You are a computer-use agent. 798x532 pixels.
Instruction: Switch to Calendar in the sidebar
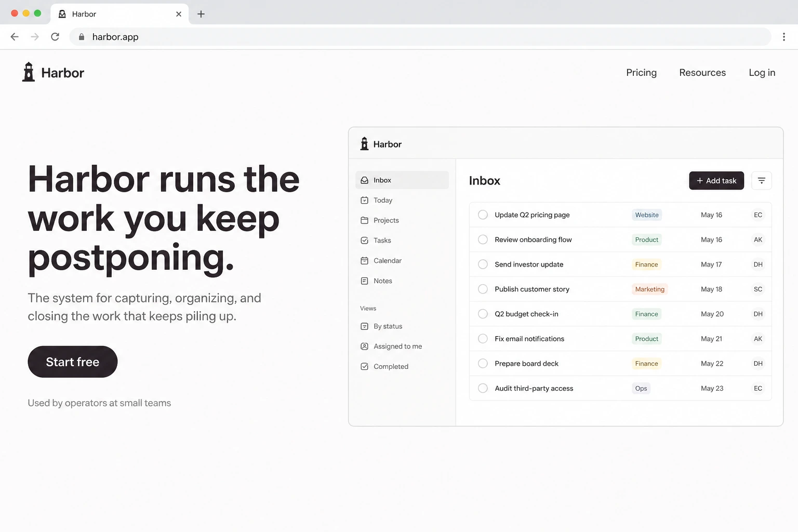click(x=402, y=261)
